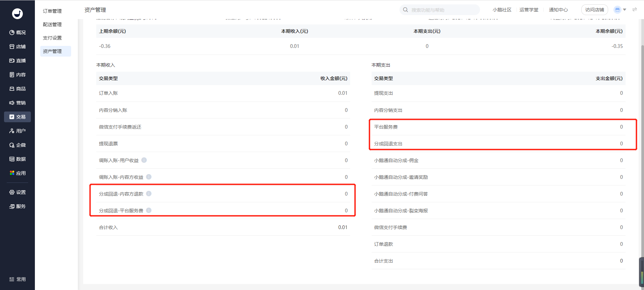
Task: Select 资产管理 submenu item
Action: [56, 51]
